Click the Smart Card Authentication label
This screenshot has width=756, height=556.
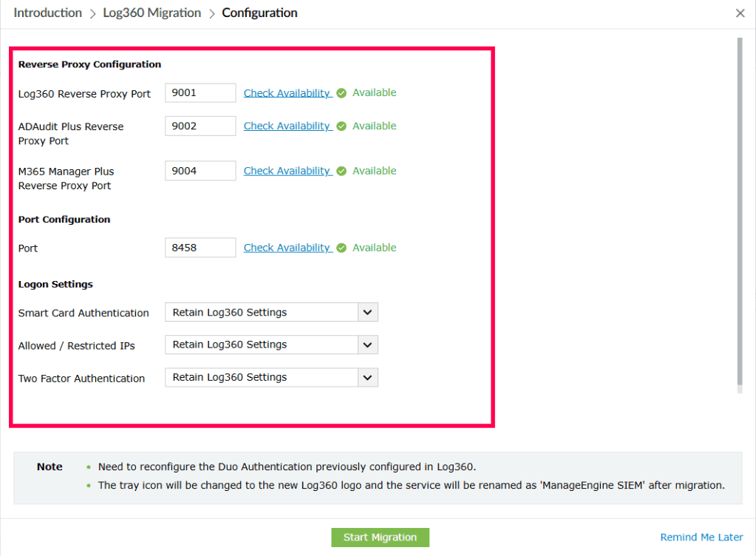click(x=84, y=313)
